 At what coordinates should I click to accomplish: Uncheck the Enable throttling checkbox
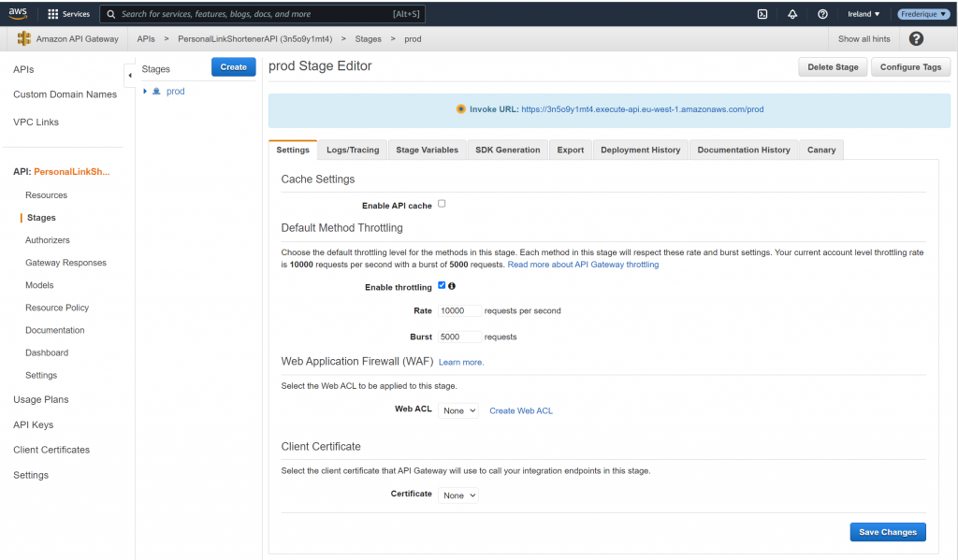pyautogui.click(x=442, y=286)
